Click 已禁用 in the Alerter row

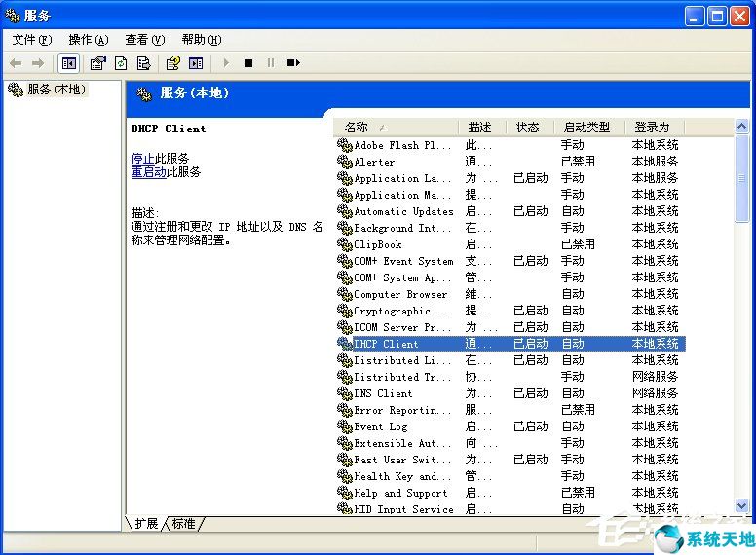[578, 162]
